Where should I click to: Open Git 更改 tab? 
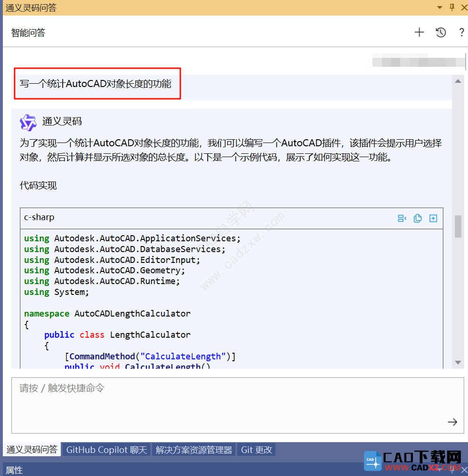pos(257,450)
